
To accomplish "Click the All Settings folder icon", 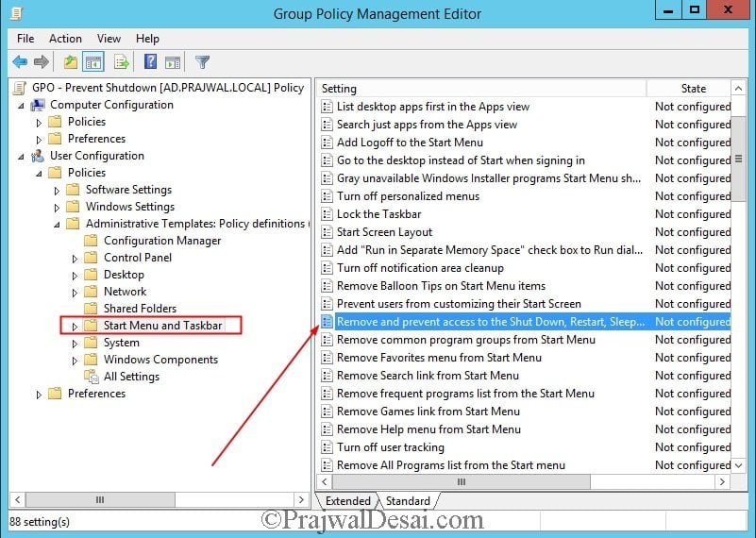I will (91, 377).
